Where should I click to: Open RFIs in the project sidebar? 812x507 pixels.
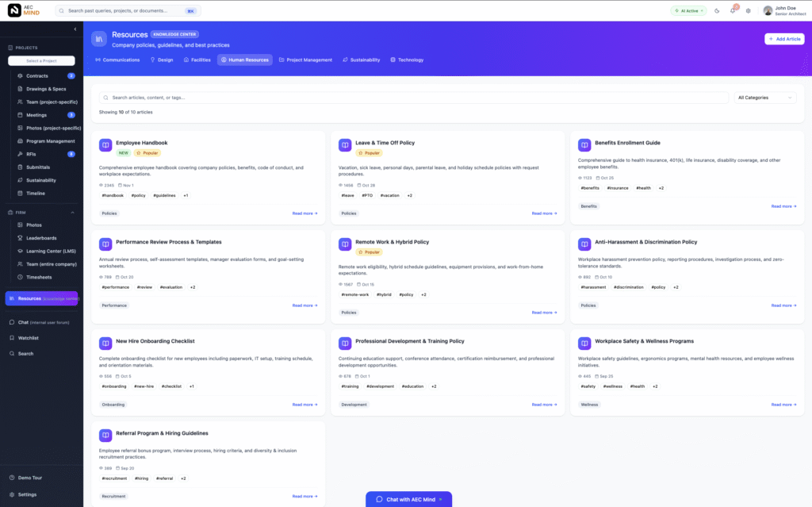coord(26,153)
